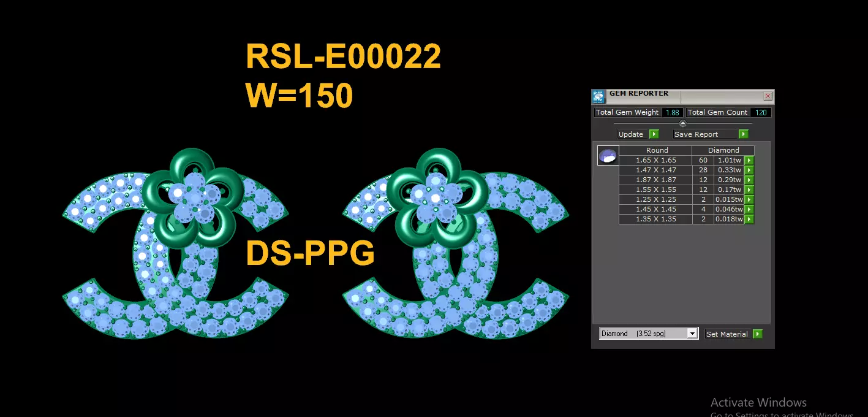The image size is (868, 417).
Task: Click the Gem Reporter panel logo icon
Action: click(x=598, y=96)
